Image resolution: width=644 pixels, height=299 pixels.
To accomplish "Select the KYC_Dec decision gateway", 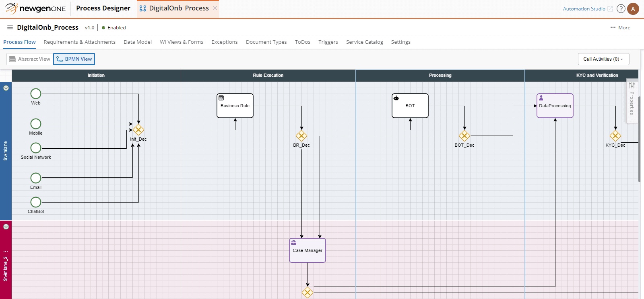I will click(x=615, y=136).
